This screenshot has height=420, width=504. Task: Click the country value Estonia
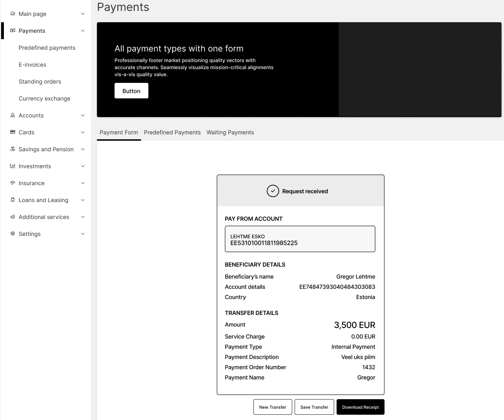[365, 297]
